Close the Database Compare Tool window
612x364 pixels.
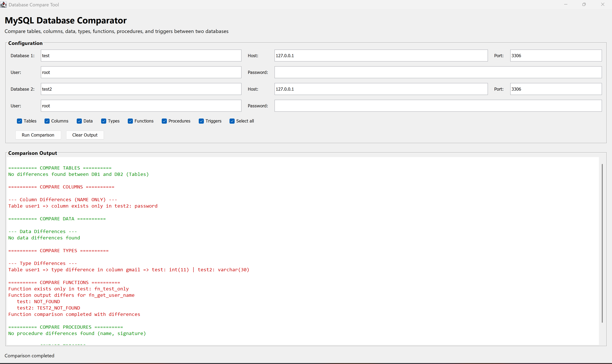[603, 4]
